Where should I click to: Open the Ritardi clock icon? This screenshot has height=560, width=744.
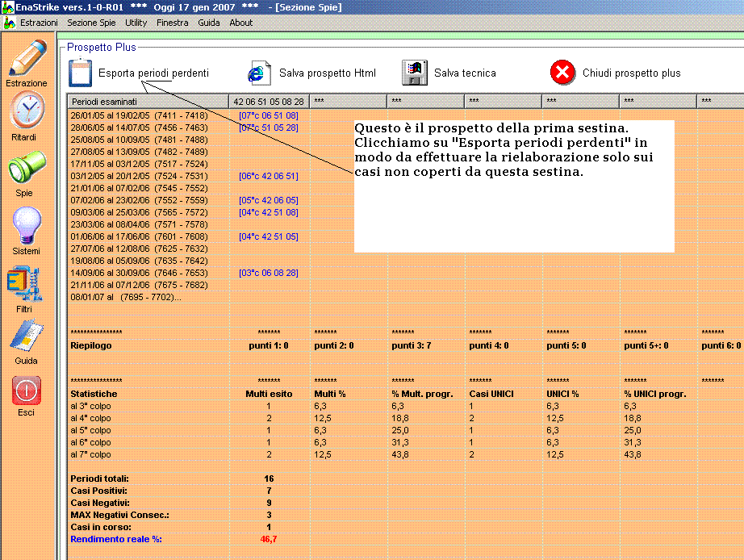pyautogui.click(x=27, y=111)
